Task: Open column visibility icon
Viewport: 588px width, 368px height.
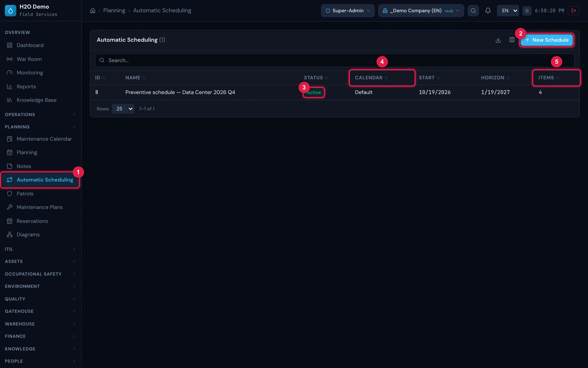Action: pos(512,40)
